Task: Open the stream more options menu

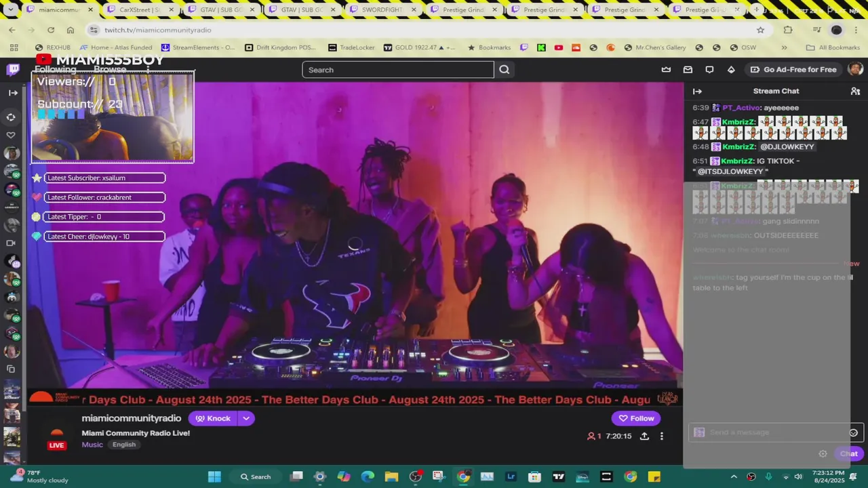Action: [x=662, y=436]
